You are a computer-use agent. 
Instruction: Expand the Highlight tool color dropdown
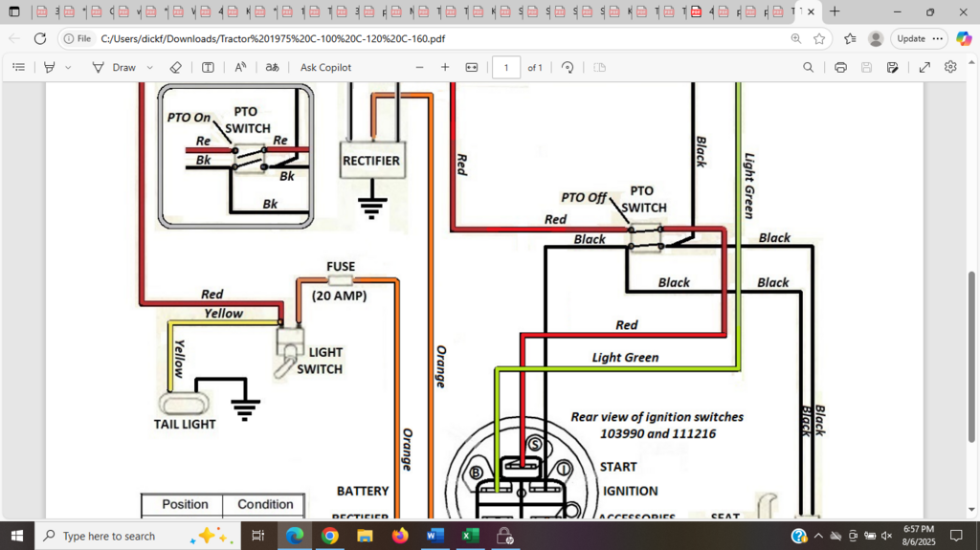tap(68, 68)
